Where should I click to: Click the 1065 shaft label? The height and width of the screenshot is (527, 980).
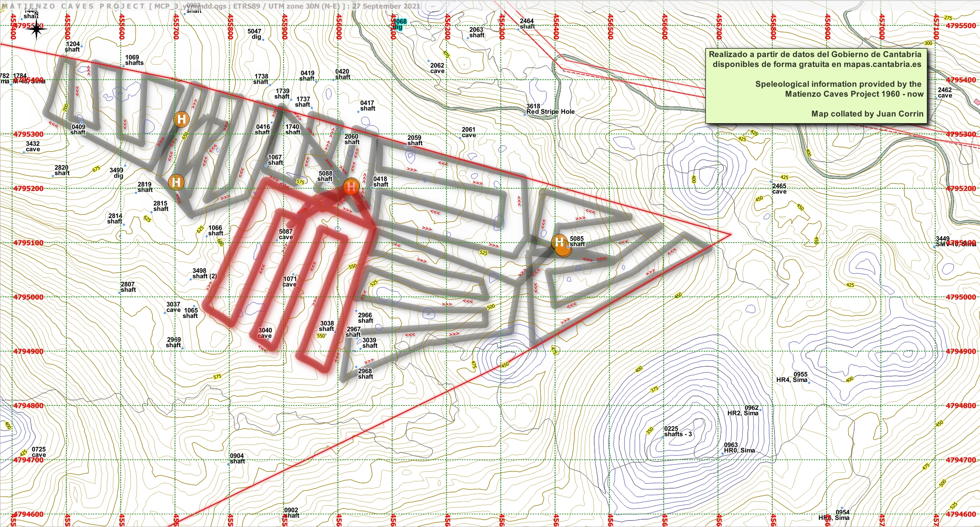point(190,313)
